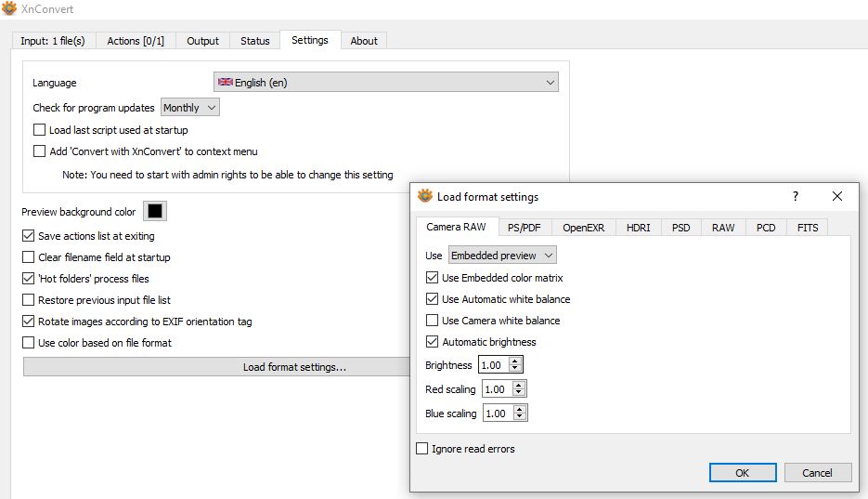
Task: Click the Cancel button
Action: [x=817, y=473]
